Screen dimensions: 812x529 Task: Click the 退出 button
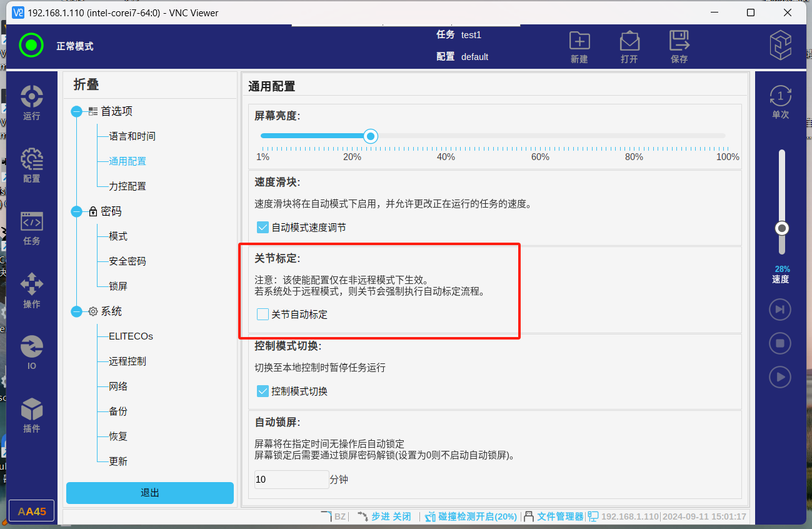150,493
